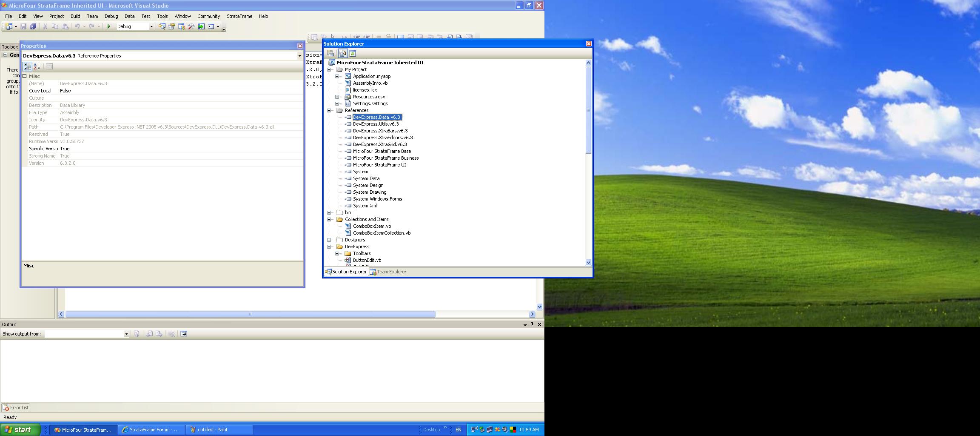Click the editor horizontal scrollbar thumb
980x436 pixels.
[250, 314]
